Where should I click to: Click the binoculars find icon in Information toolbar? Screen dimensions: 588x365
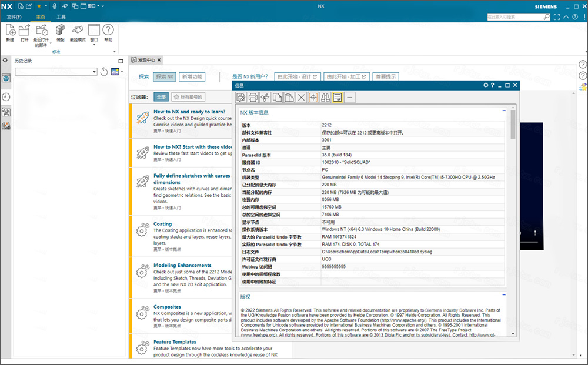[x=325, y=98]
